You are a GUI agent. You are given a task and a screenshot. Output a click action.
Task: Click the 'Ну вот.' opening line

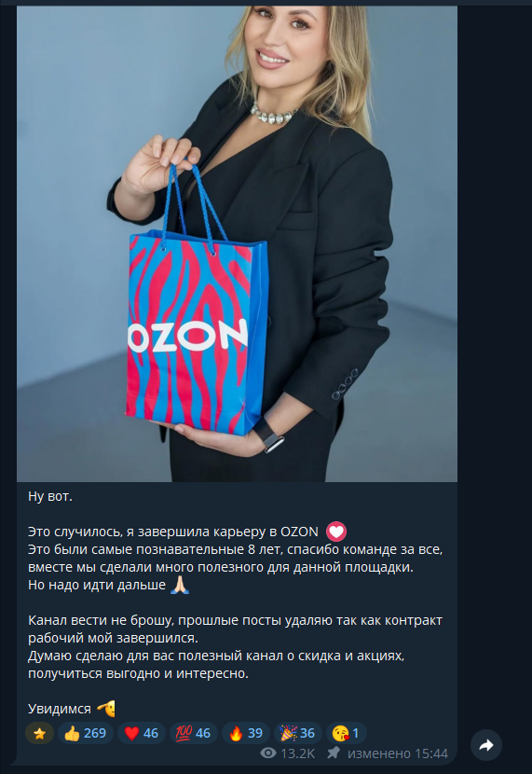50,496
